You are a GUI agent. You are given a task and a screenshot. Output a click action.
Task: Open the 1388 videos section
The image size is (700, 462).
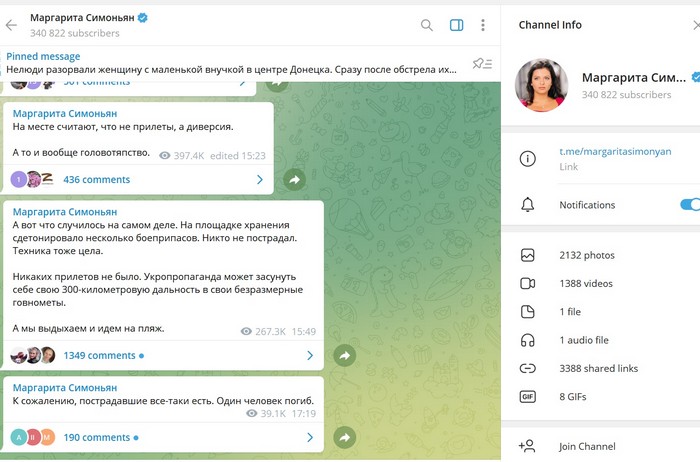586,283
